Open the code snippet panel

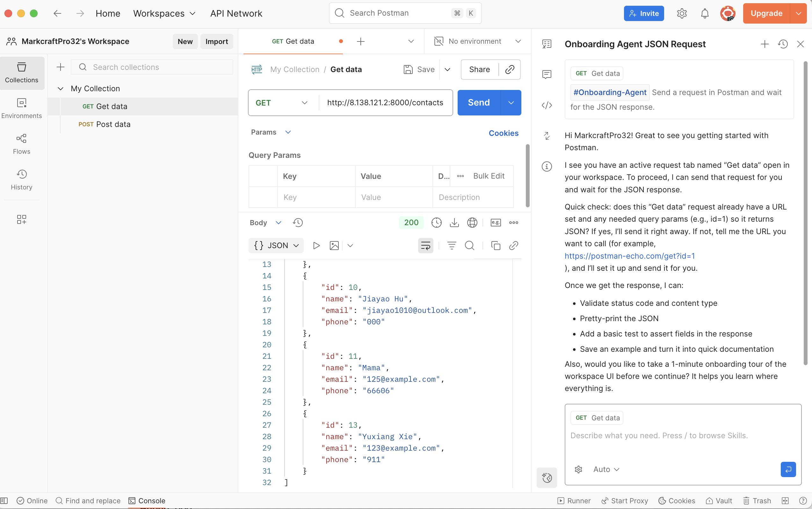pos(547,105)
